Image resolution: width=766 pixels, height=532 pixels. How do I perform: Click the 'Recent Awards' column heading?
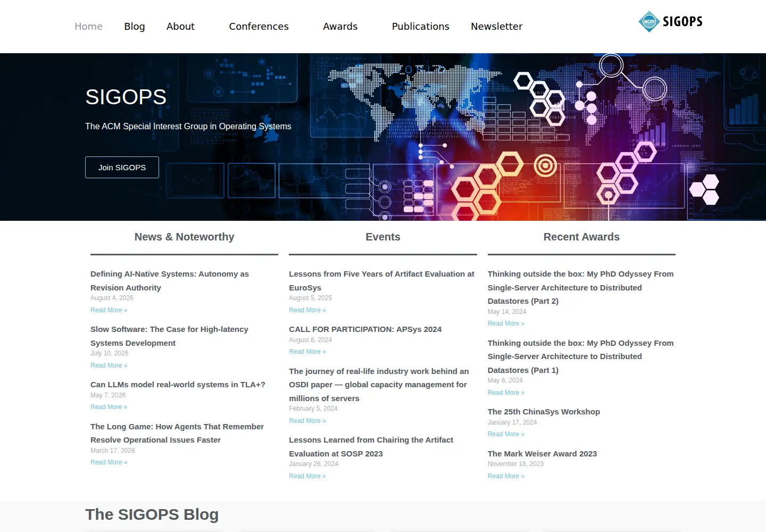581,237
